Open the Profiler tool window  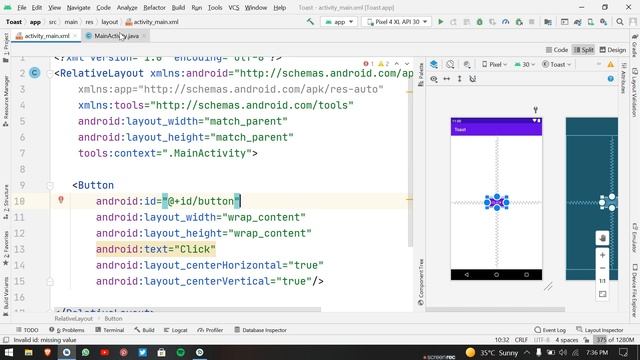pos(210,330)
